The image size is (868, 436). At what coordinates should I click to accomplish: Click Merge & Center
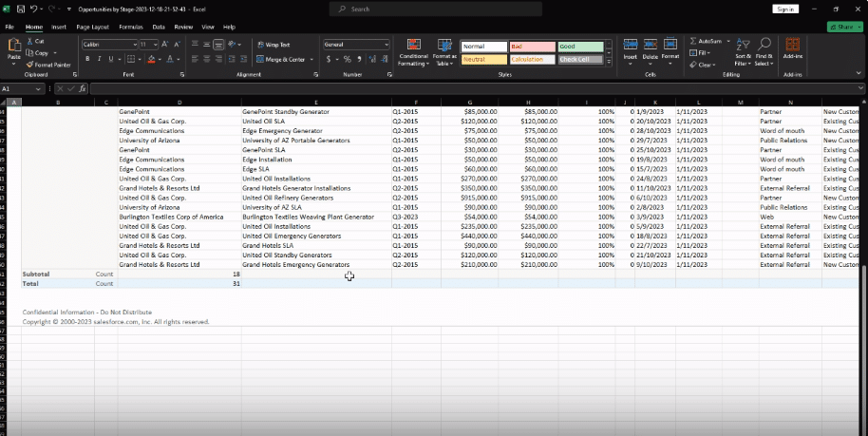click(281, 59)
